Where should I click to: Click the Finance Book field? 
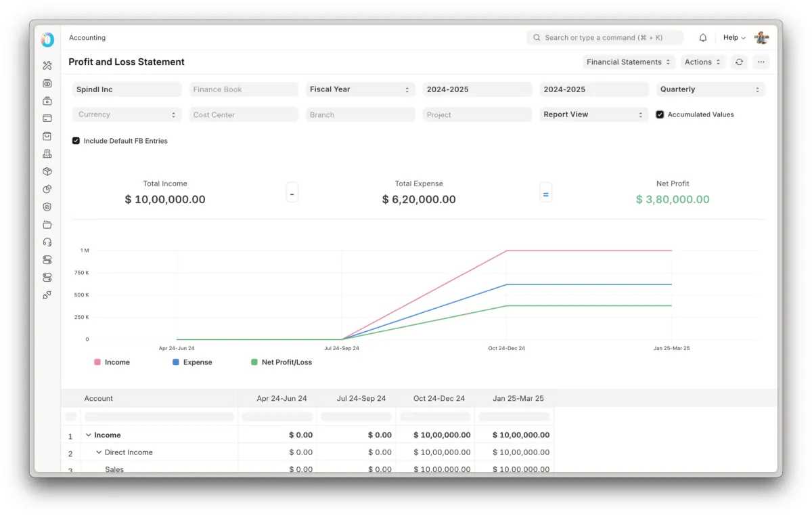tap(244, 89)
